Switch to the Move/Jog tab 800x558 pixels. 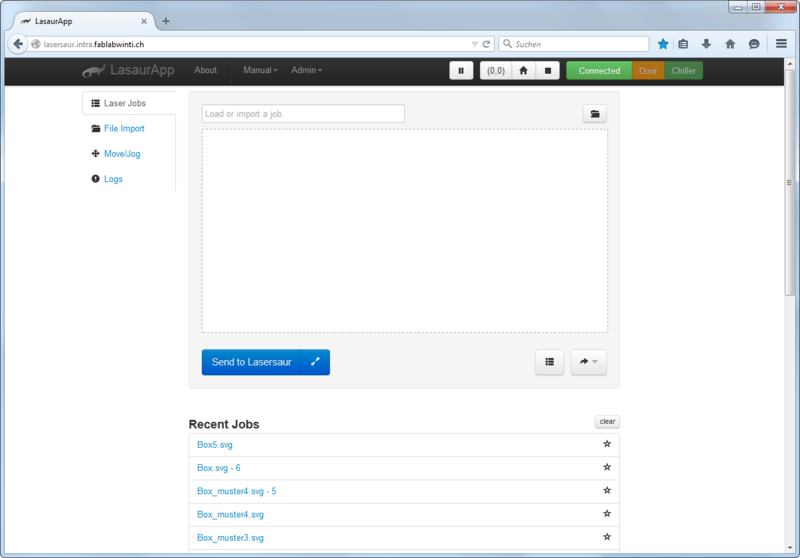[x=122, y=154]
